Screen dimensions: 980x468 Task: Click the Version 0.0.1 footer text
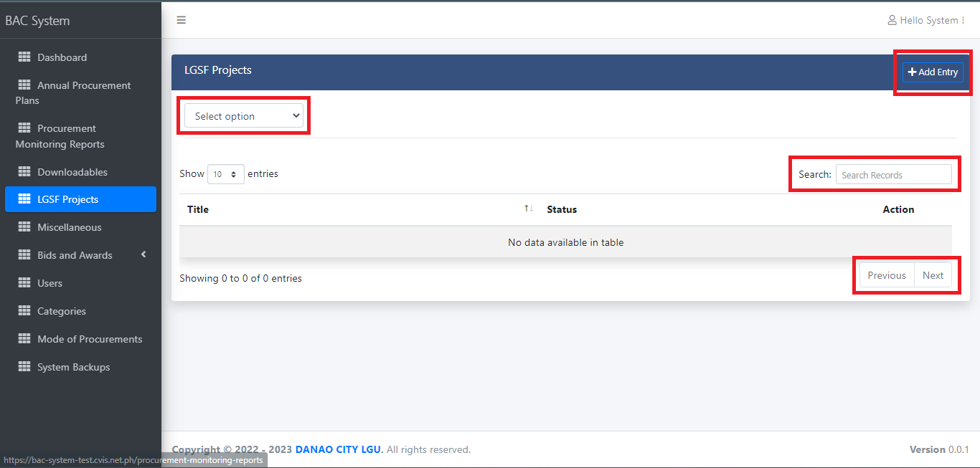tap(939, 449)
